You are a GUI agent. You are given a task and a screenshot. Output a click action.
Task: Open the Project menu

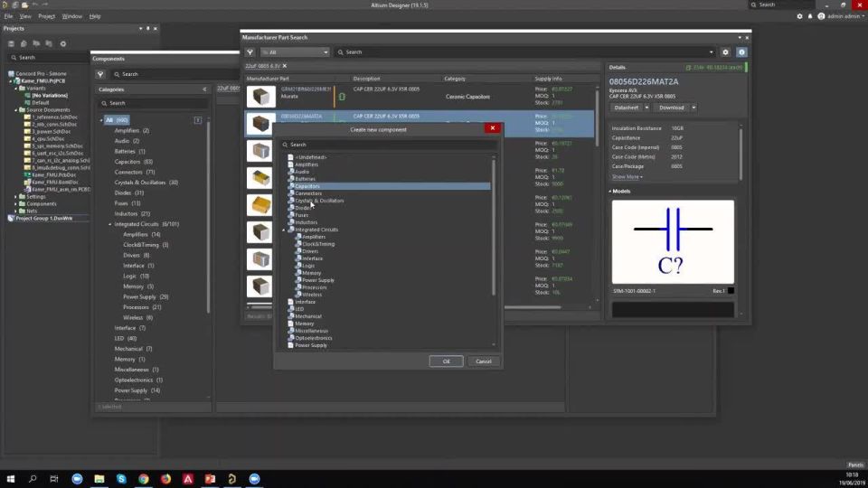46,16
